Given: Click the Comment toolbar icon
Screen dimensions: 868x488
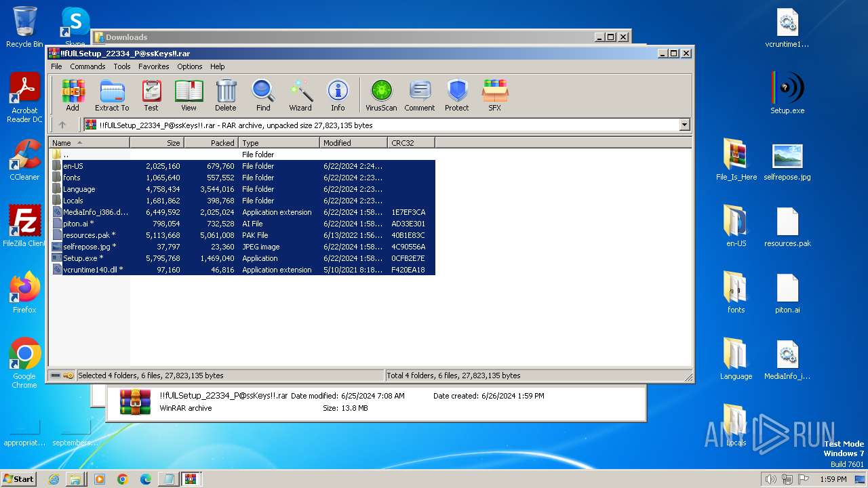Looking at the screenshot, I should pos(420,95).
